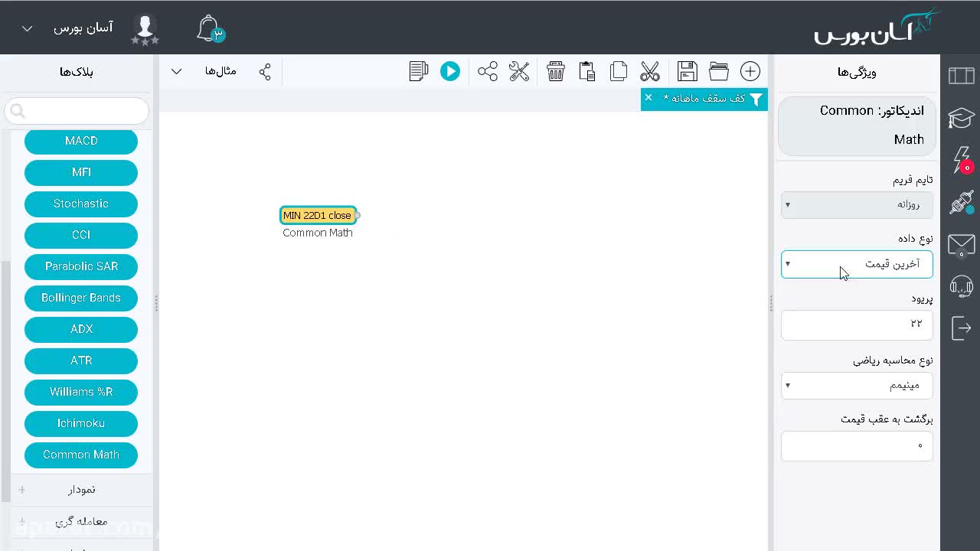Image resolution: width=980 pixels, height=551 pixels.
Task: Select the کف سقف ماهانه tab
Action: [704, 99]
